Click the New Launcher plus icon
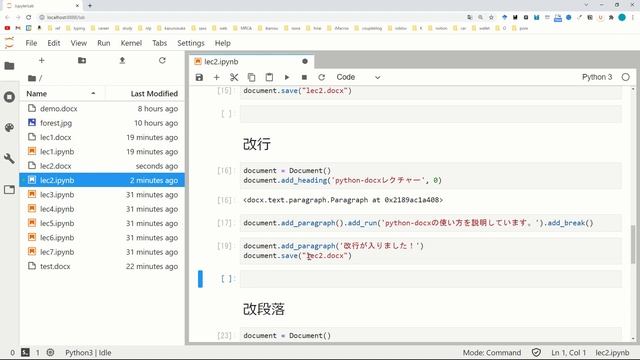 pyautogui.click(x=41, y=60)
